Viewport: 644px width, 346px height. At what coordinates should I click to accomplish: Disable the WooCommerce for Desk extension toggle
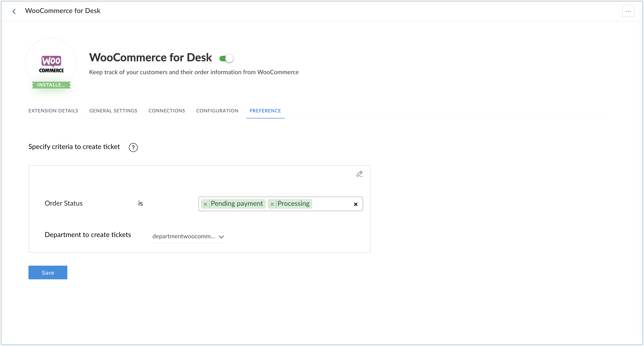[226, 58]
